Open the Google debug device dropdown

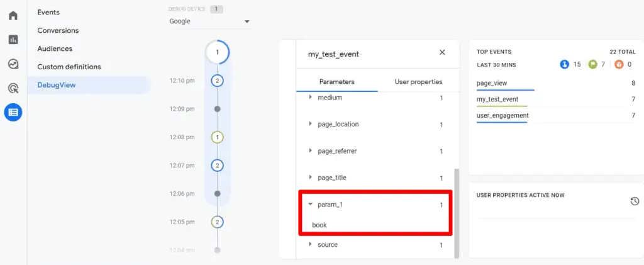coord(209,21)
